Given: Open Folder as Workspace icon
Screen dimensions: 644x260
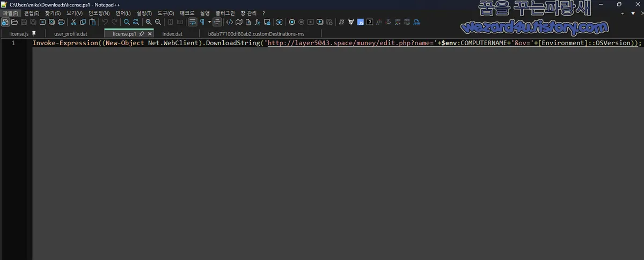Looking at the screenshot, I should click(267, 22).
